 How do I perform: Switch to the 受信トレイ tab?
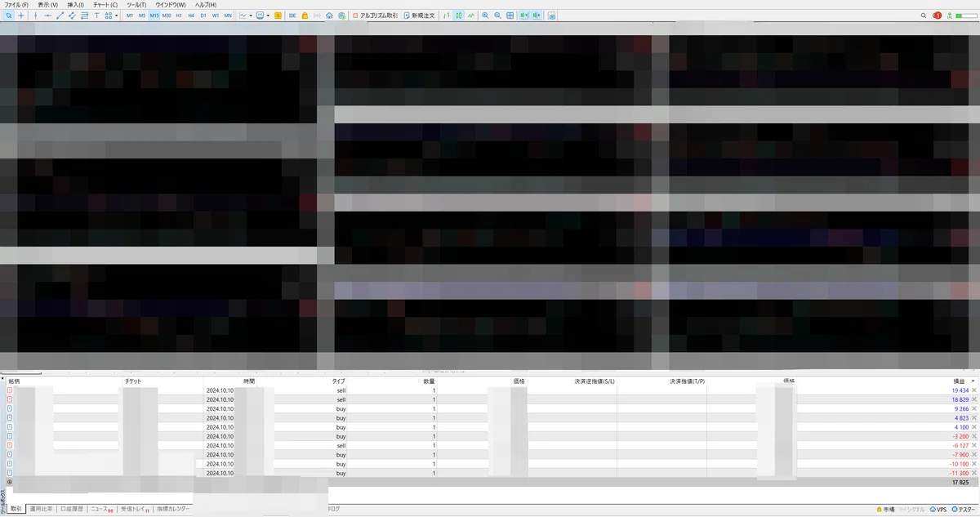[135, 509]
